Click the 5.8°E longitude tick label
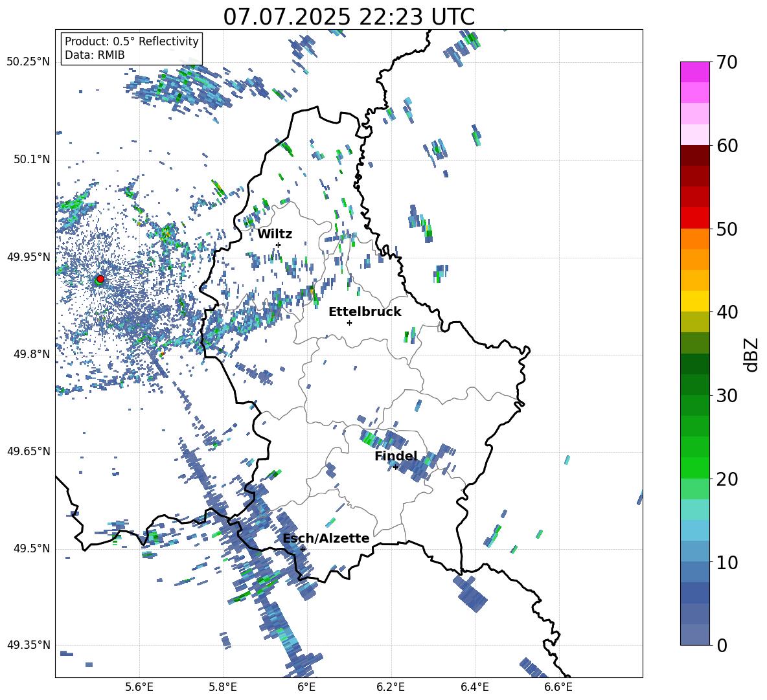Viewport: 767px width, 700px height. (x=223, y=688)
